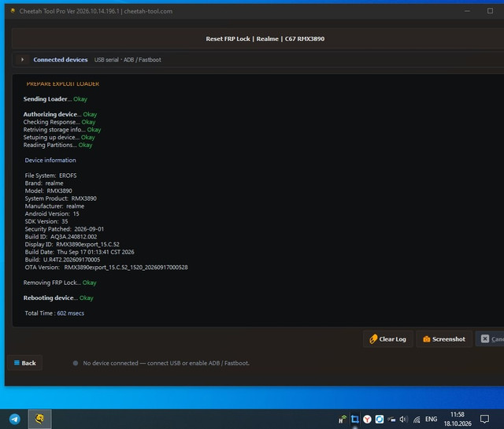Open Yandex browser tray icon
This screenshot has width=504, height=429.
pos(367,420)
